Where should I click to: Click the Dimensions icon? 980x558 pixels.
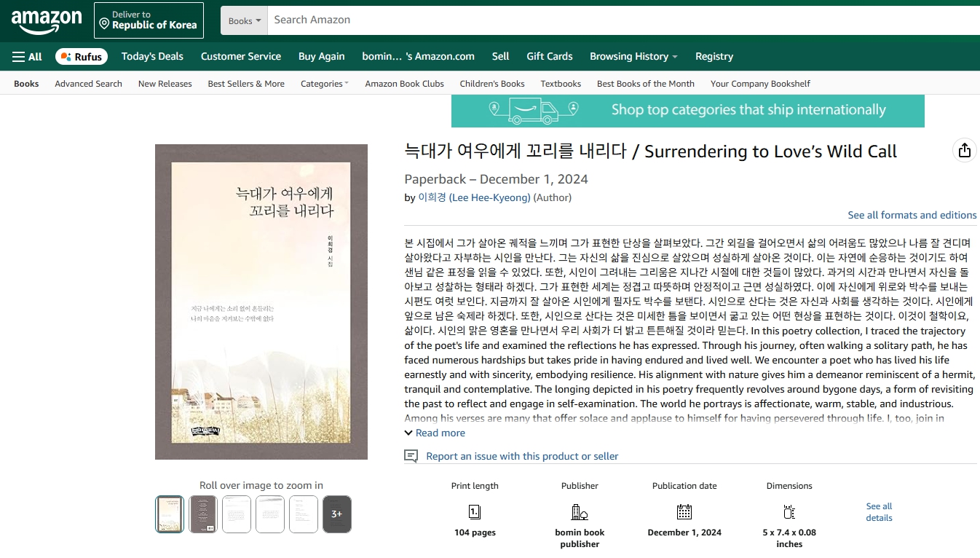[x=789, y=511]
